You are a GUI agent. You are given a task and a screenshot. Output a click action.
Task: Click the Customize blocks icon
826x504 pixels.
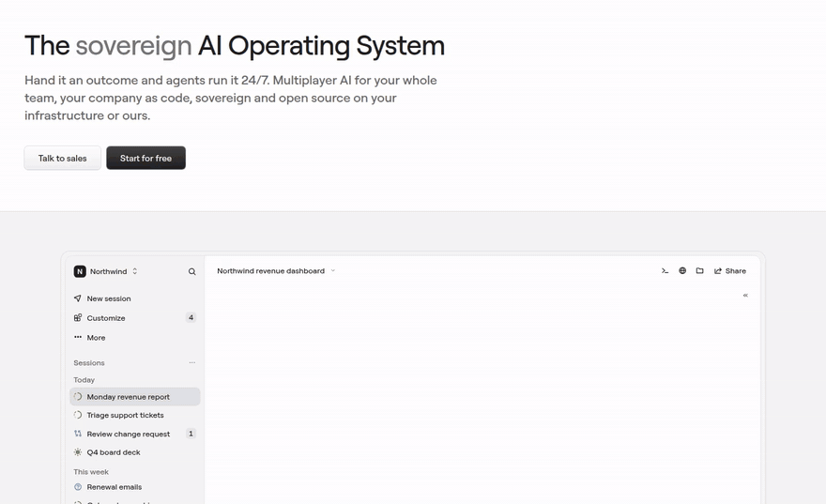(77, 317)
